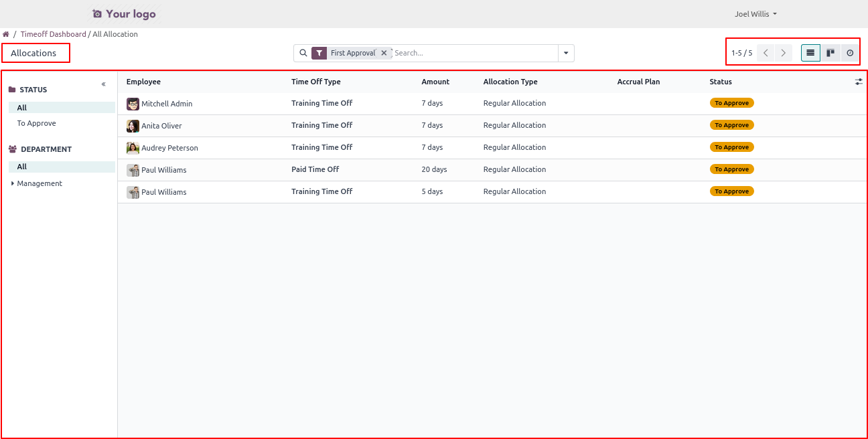The width and height of the screenshot is (868, 439).
Task: Sort by Employee column header
Action: pos(143,82)
